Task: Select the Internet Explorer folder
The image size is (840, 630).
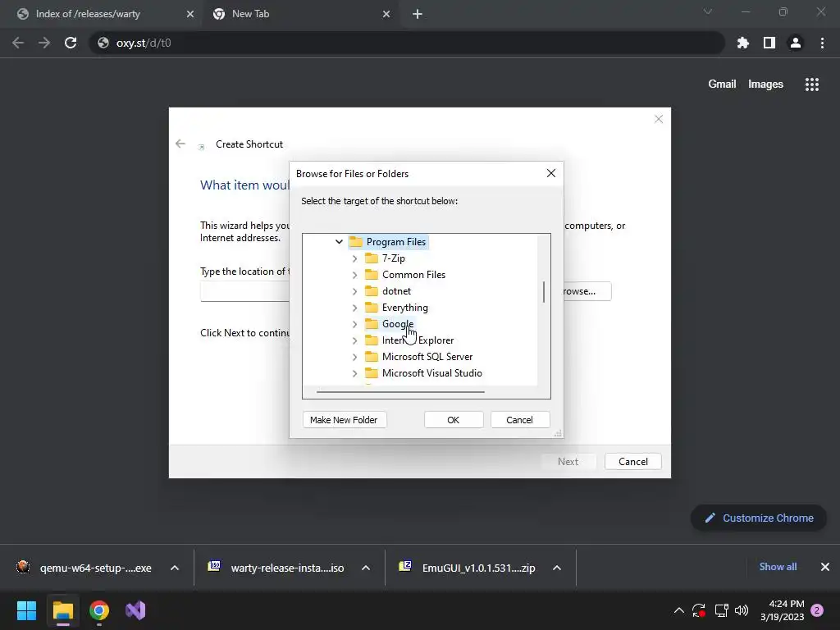Action: pyautogui.click(x=418, y=340)
